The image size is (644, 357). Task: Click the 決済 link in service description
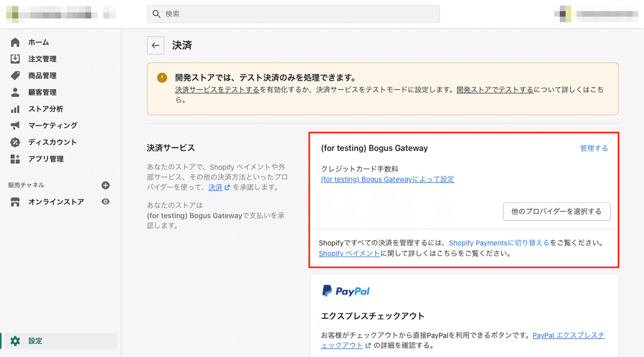[x=215, y=187]
